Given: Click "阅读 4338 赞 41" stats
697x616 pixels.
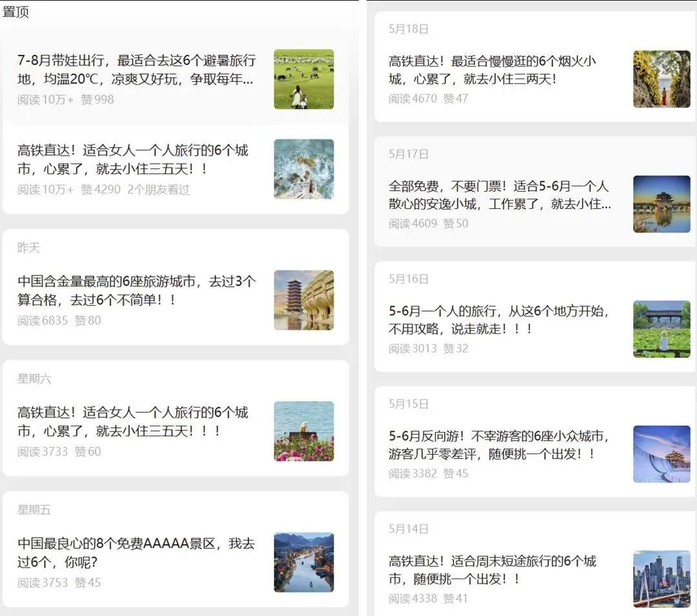Looking at the screenshot, I should (428, 599).
